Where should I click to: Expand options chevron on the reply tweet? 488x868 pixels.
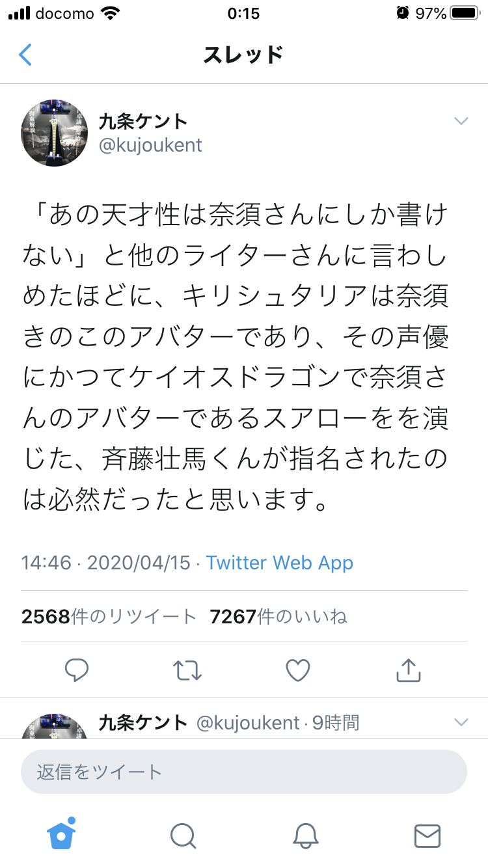coord(461,722)
